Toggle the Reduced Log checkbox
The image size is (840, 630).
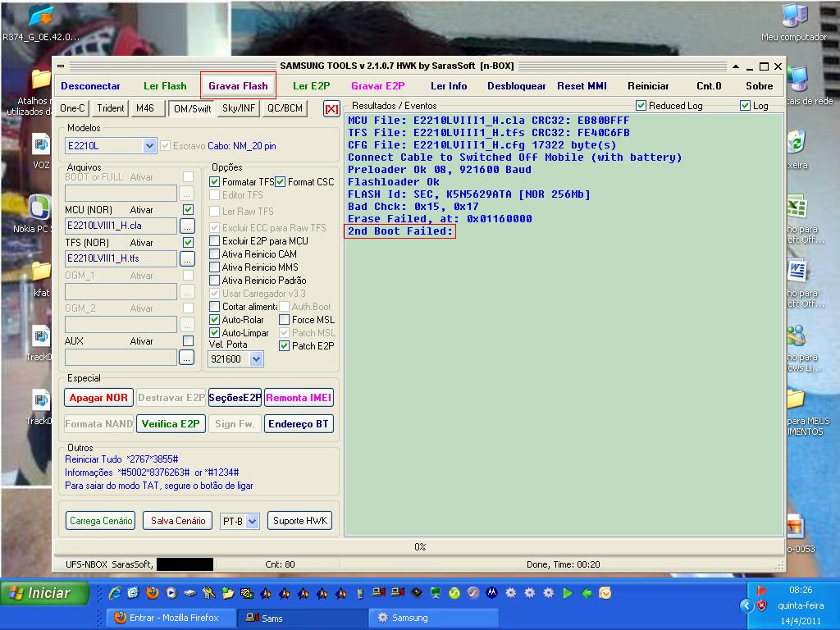click(x=641, y=106)
